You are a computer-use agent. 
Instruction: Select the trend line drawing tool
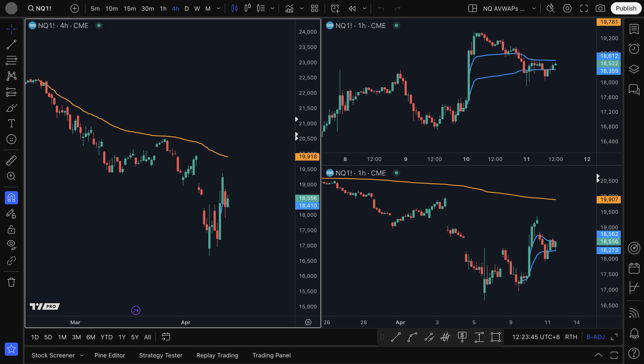[x=11, y=45]
